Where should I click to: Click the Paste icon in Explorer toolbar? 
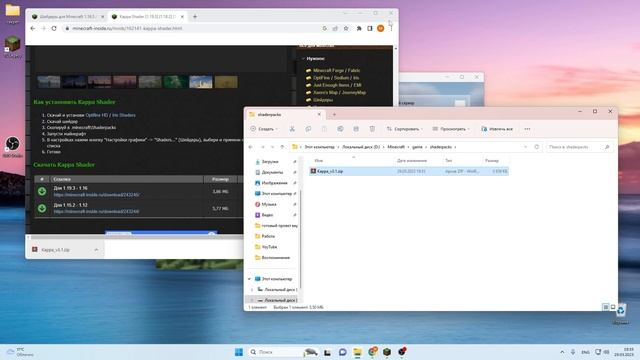pyautogui.click(x=324, y=129)
